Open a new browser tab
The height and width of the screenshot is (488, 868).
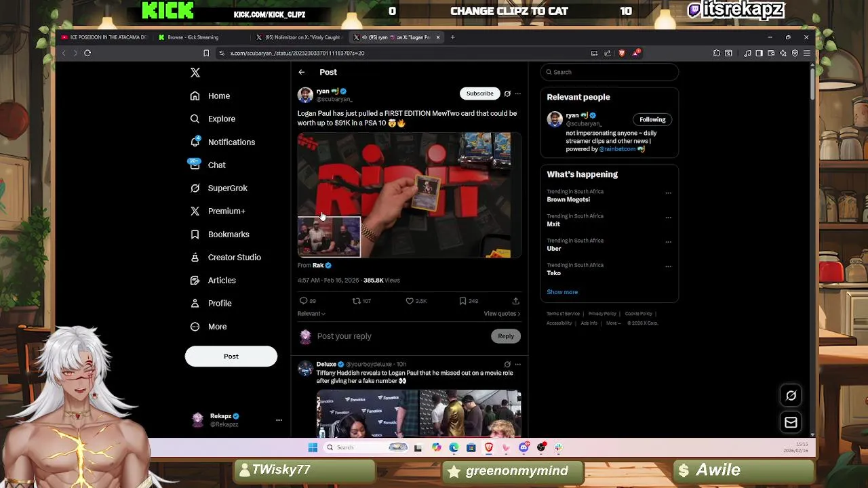pyautogui.click(x=453, y=37)
